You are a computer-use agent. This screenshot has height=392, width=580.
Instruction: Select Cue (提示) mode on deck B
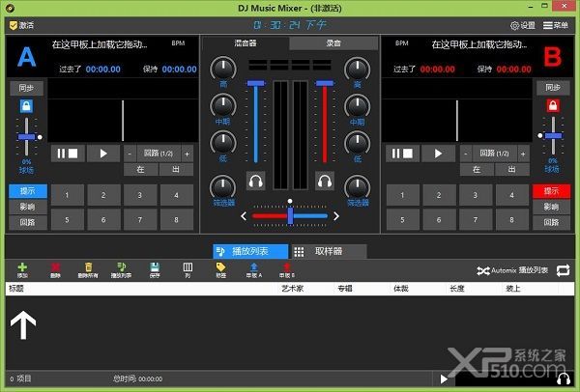(x=551, y=191)
